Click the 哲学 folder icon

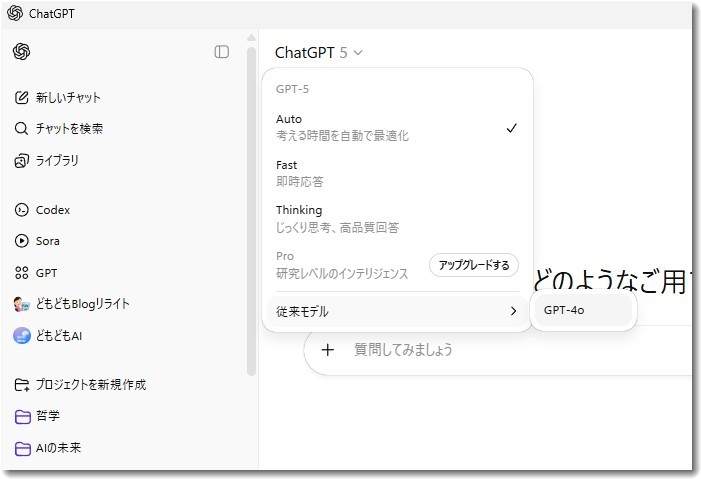(x=22, y=416)
